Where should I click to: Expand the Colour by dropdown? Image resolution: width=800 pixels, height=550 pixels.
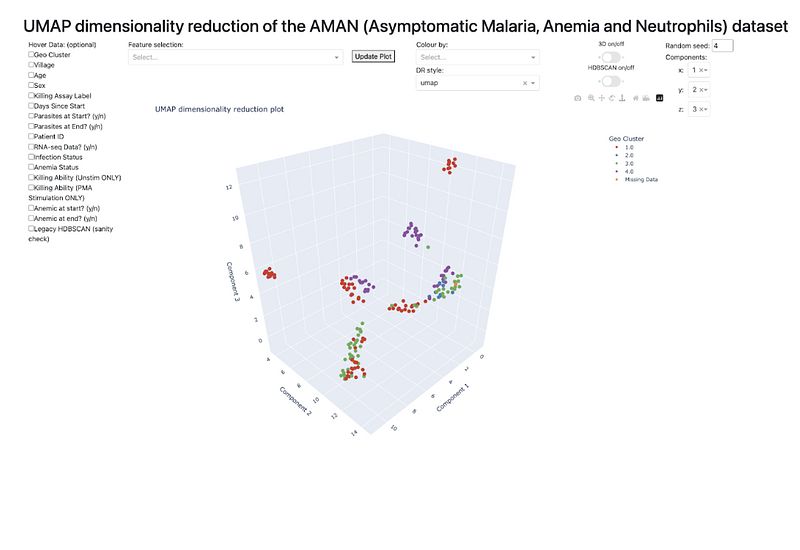click(x=477, y=57)
